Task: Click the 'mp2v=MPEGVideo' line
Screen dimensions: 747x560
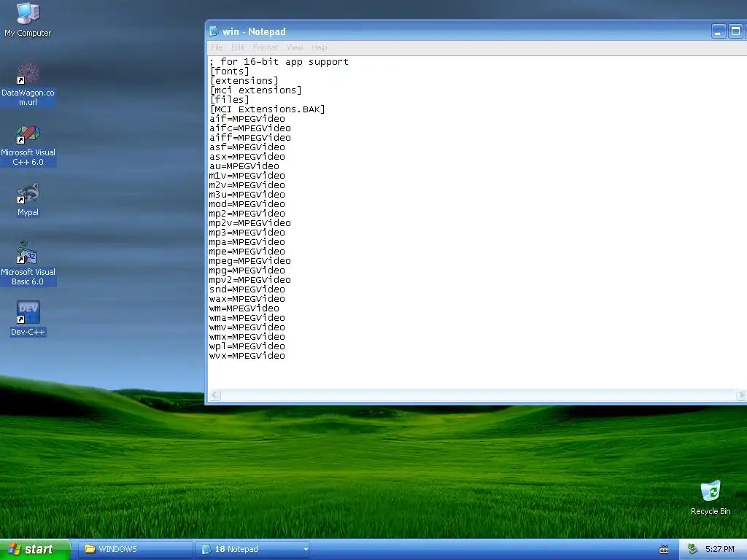Action: tap(249, 224)
